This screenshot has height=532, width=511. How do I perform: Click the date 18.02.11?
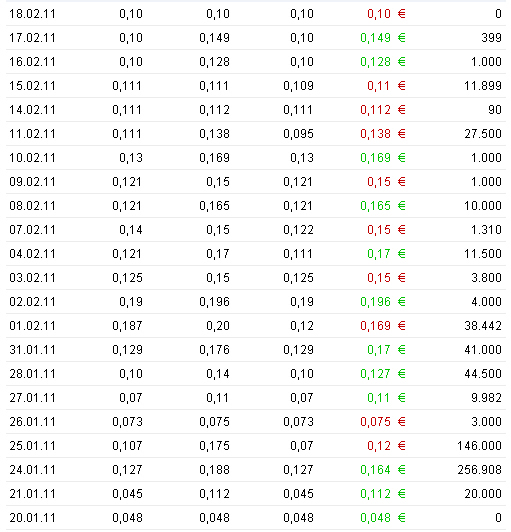pos(32,14)
